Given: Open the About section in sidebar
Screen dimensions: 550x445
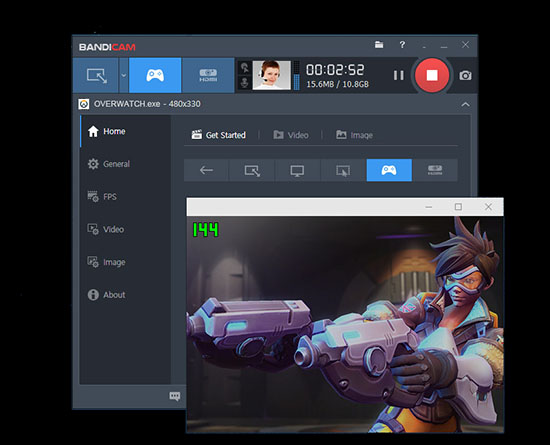Looking at the screenshot, I should pyautogui.click(x=106, y=295).
